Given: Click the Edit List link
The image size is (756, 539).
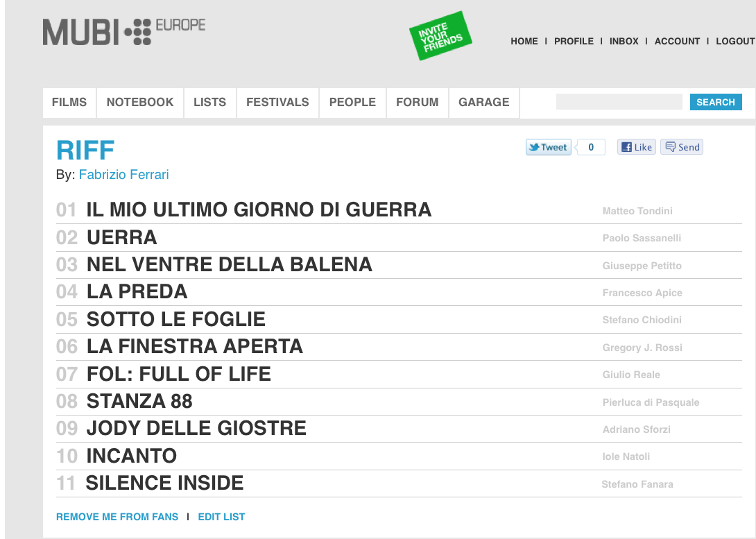Looking at the screenshot, I should click(221, 517).
